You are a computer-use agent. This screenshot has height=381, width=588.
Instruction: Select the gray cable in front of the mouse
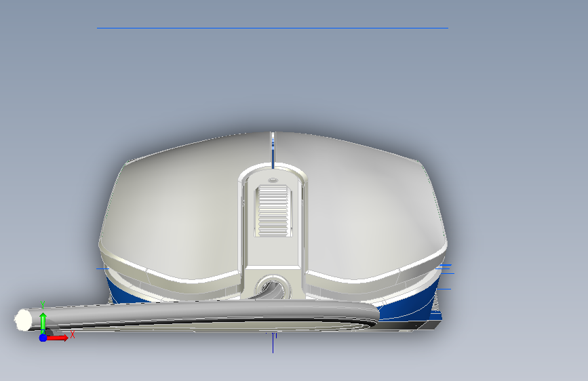(203, 313)
